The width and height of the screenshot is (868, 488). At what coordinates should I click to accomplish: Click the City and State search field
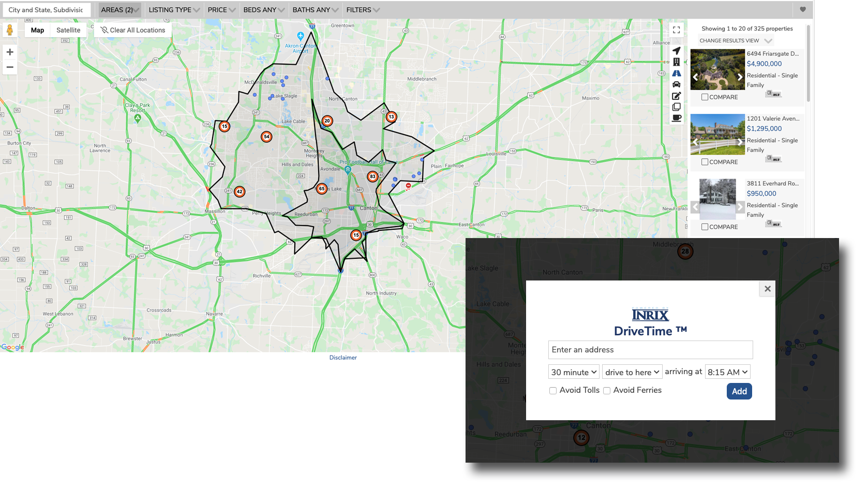47,10
